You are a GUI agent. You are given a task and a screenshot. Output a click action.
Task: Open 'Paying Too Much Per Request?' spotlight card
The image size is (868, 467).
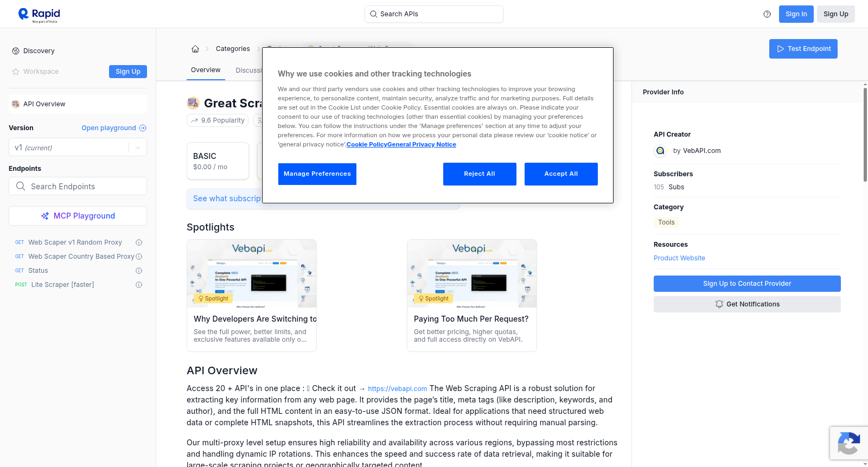pyautogui.click(x=472, y=296)
